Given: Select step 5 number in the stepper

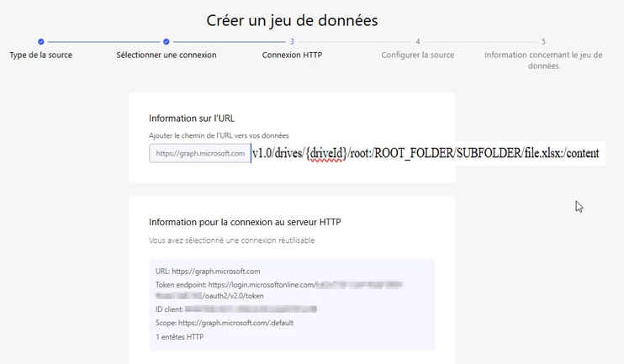Looking at the screenshot, I should [543, 41].
